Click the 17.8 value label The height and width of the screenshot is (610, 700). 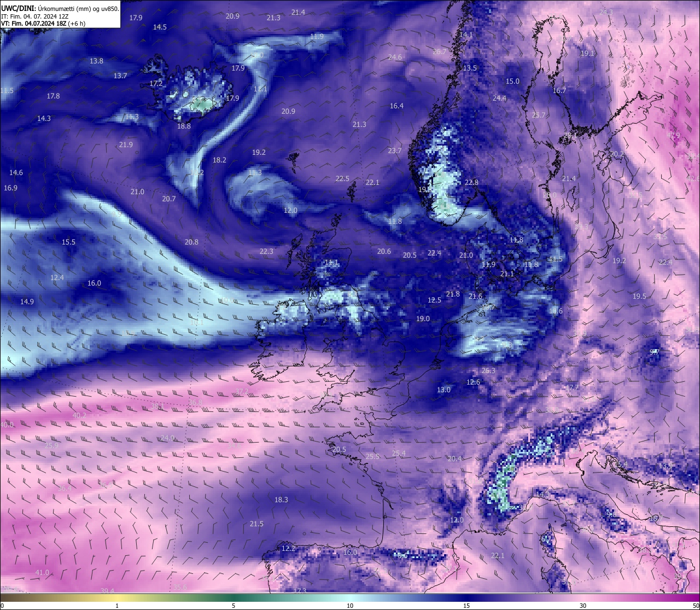coord(53,96)
